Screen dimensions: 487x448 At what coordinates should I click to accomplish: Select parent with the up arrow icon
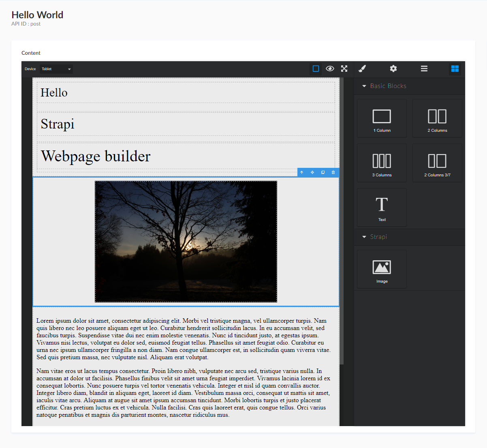(302, 172)
